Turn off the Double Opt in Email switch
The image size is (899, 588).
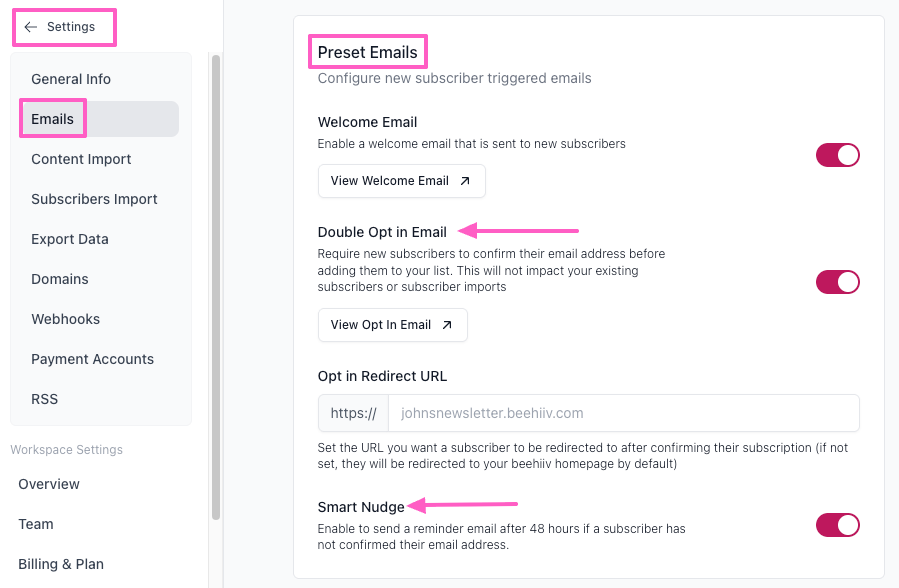click(837, 282)
